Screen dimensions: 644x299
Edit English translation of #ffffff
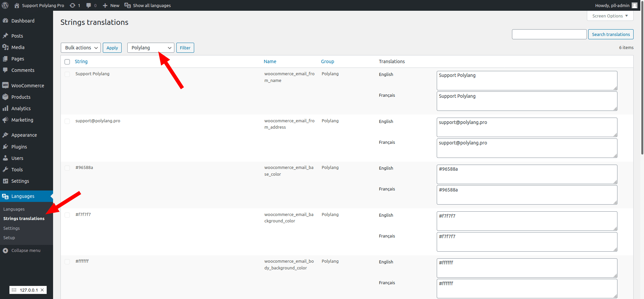tap(527, 268)
